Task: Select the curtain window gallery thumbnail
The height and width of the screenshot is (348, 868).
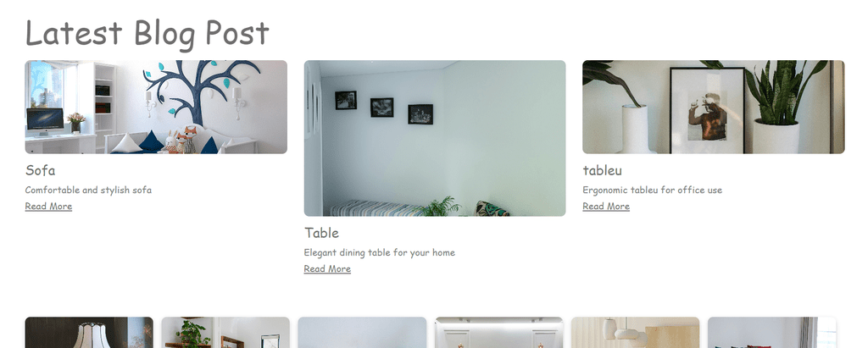Action: tap(771, 333)
